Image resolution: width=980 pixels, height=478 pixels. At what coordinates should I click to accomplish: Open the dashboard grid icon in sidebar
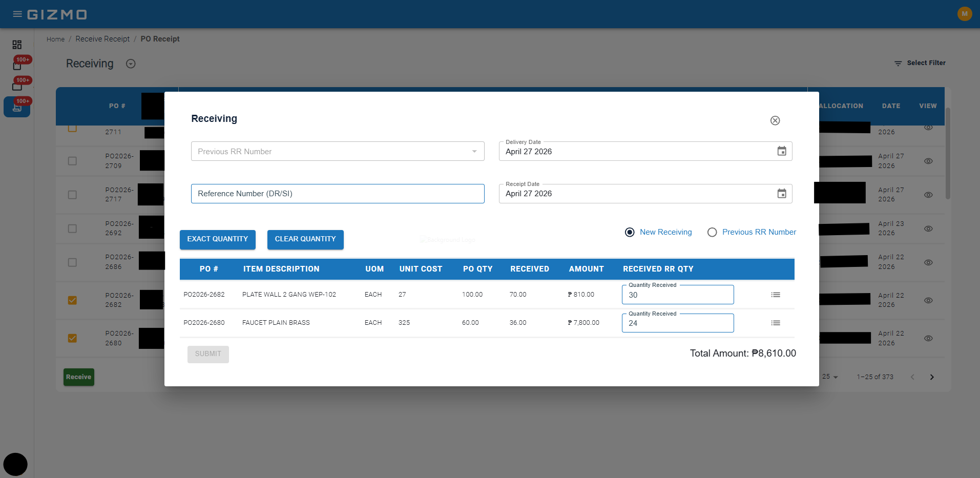coord(17,45)
